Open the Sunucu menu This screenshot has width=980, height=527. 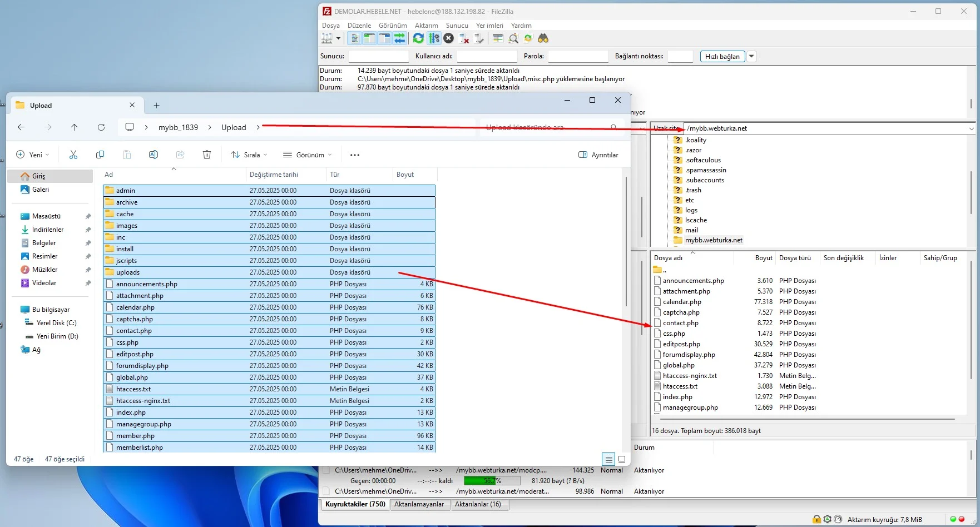coord(457,26)
